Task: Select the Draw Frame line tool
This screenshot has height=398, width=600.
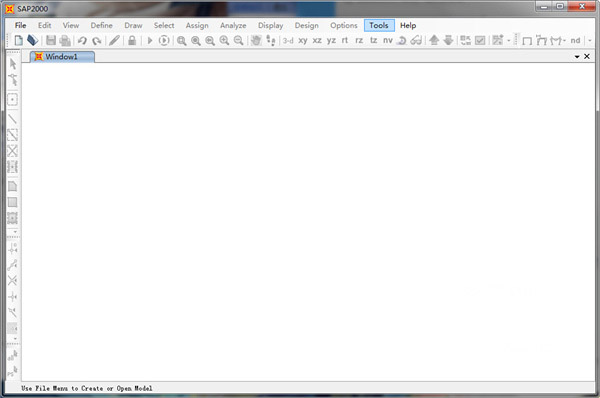Action: tap(13, 119)
